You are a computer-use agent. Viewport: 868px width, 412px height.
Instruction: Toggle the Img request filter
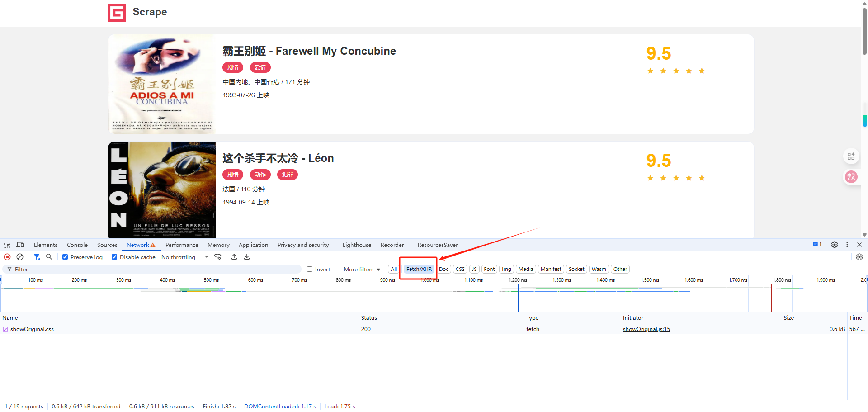pyautogui.click(x=506, y=269)
